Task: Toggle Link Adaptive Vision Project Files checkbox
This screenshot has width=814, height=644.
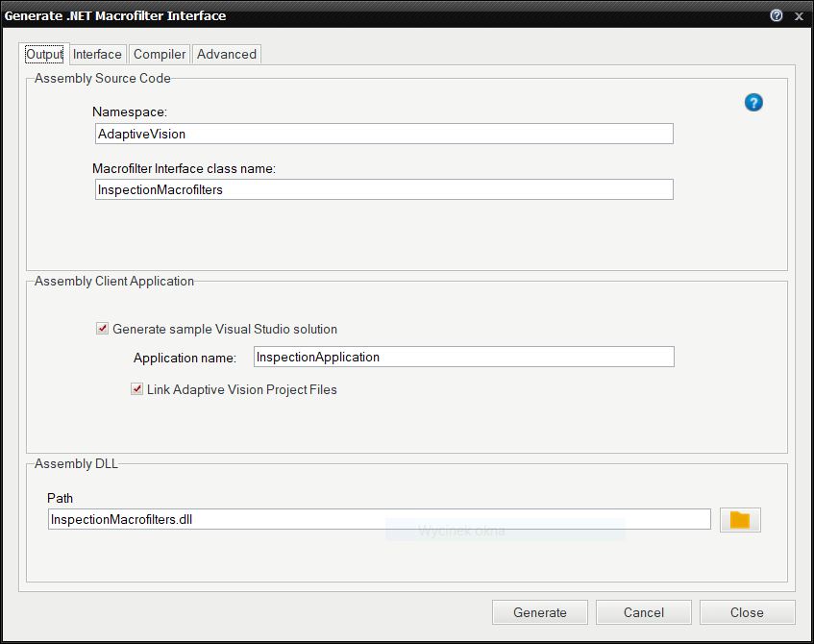Action: coord(137,389)
